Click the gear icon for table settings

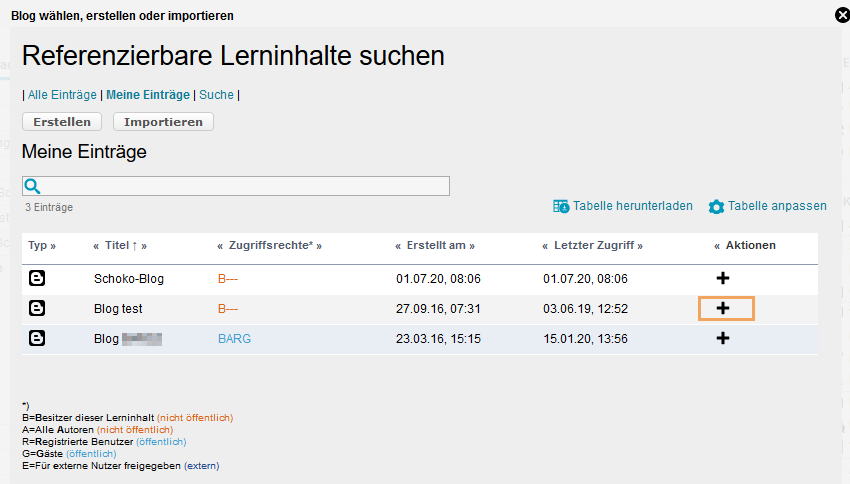tap(716, 206)
